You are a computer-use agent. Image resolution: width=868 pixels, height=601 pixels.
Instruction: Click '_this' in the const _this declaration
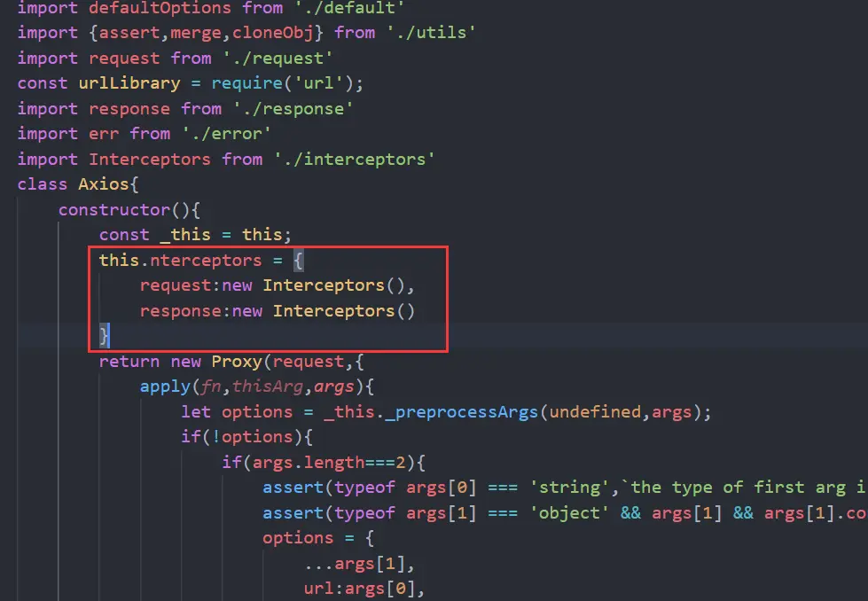185,235
